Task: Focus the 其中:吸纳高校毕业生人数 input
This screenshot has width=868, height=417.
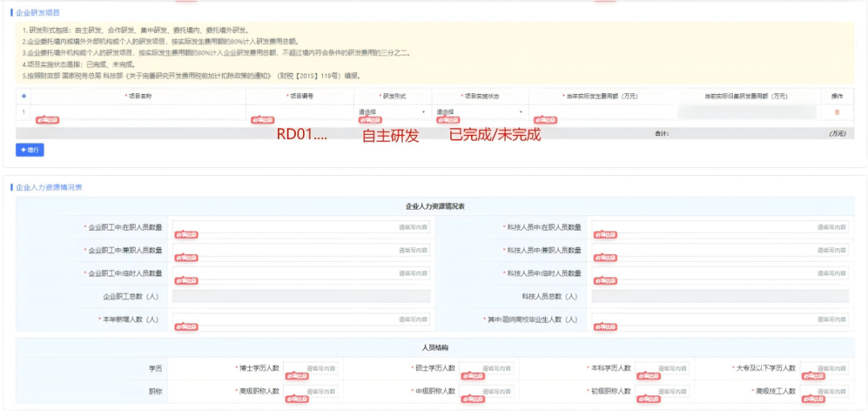Action: tap(720, 319)
